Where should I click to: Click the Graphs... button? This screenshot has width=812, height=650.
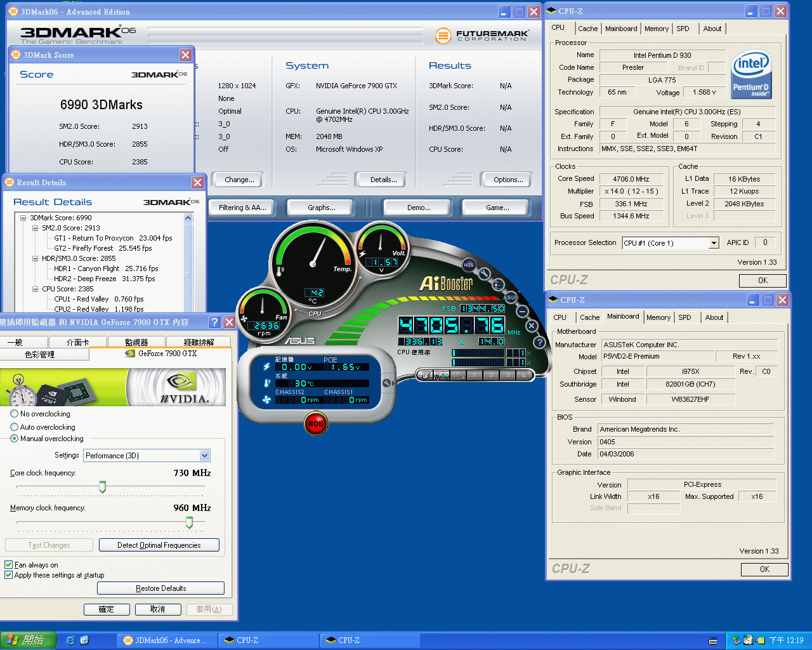click(322, 208)
